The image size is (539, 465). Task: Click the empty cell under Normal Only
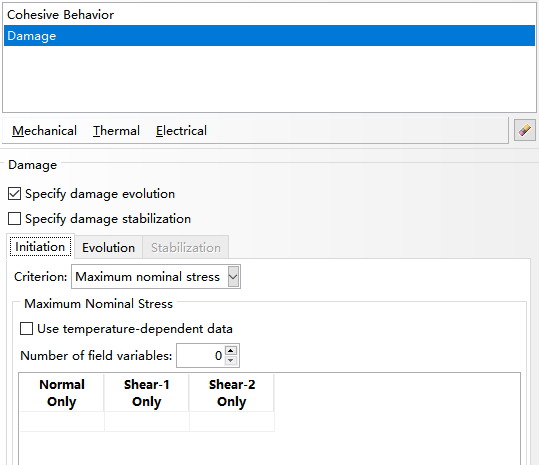62,421
